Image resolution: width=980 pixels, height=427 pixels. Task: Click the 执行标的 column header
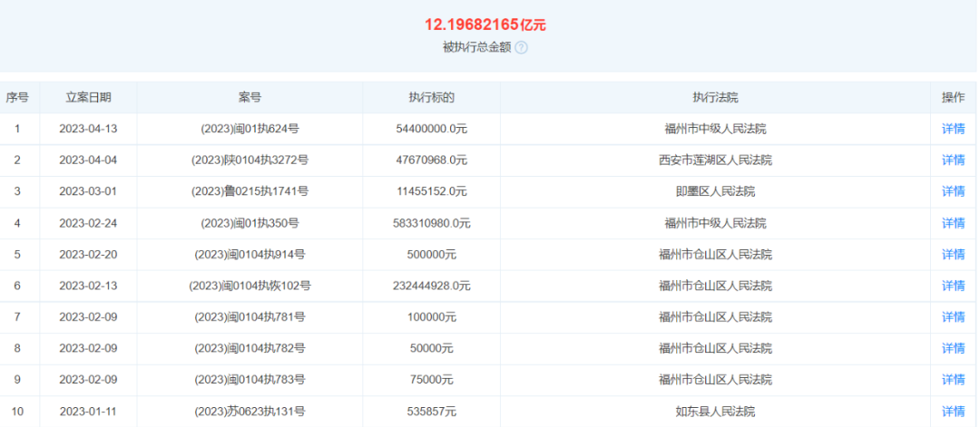pyautogui.click(x=431, y=97)
